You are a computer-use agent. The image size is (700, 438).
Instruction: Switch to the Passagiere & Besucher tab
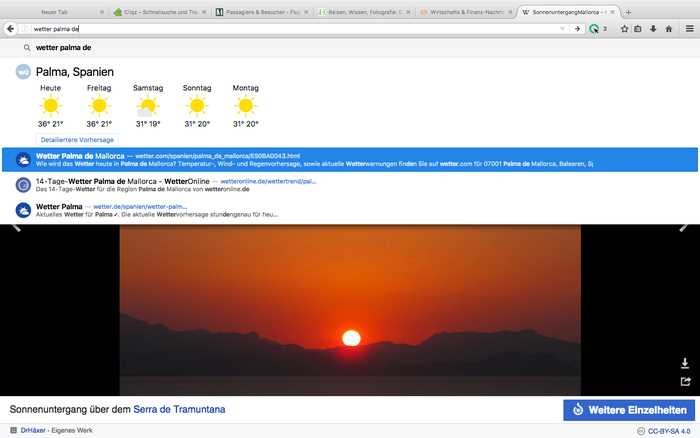pos(263,12)
